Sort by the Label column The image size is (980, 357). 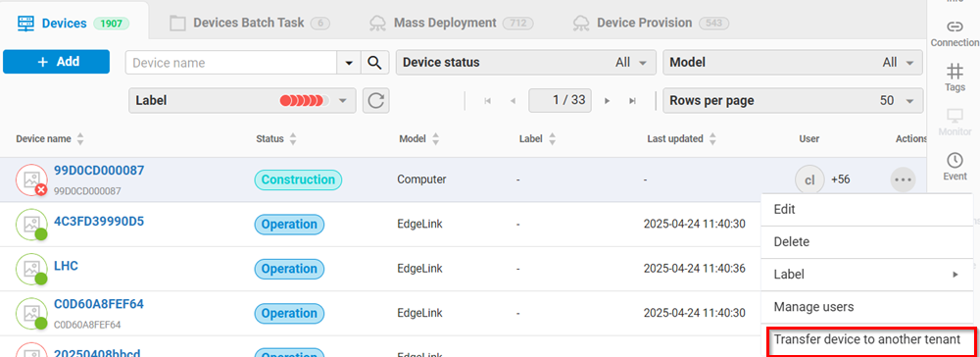click(552, 139)
